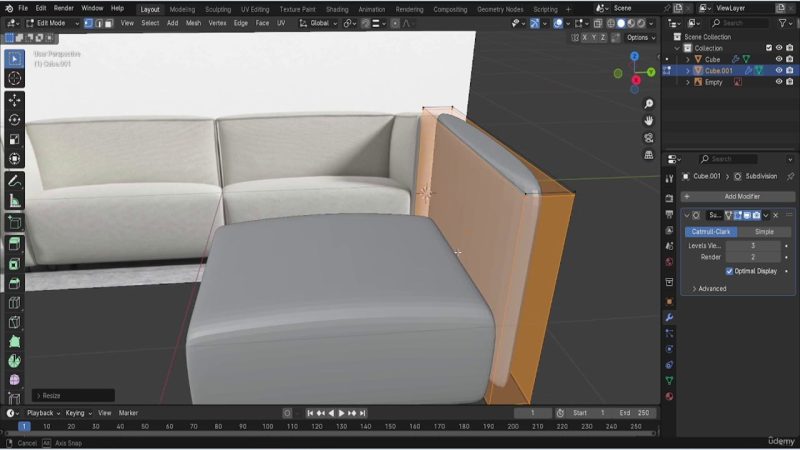Toggle camera view in the viewport
This screenshot has width=800, height=450.
point(649,138)
